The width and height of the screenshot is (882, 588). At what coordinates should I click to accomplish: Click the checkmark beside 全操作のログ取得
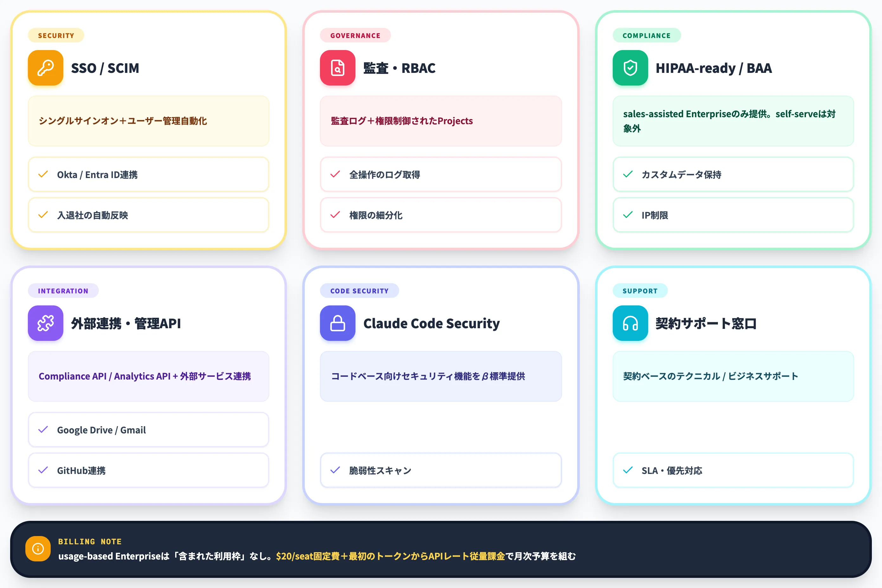click(335, 174)
